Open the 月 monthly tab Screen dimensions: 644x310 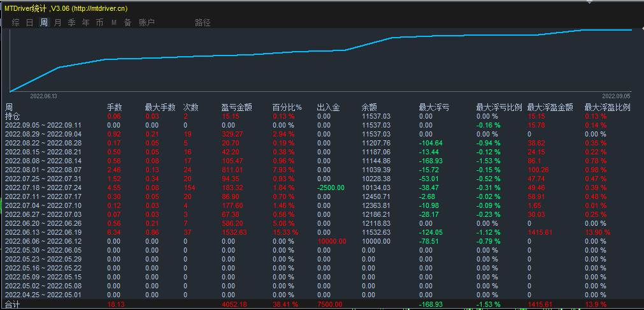pyautogui.click(x=57, y=22)
